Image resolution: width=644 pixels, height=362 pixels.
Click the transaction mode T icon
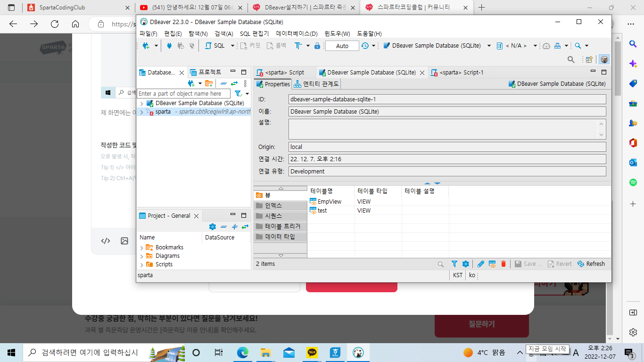(298, 46)
